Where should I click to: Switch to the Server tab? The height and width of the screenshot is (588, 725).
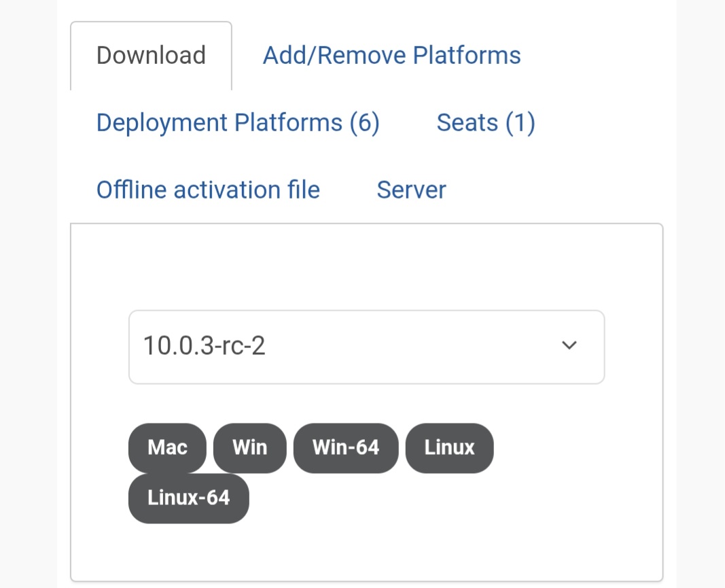[x=411, y=190]
